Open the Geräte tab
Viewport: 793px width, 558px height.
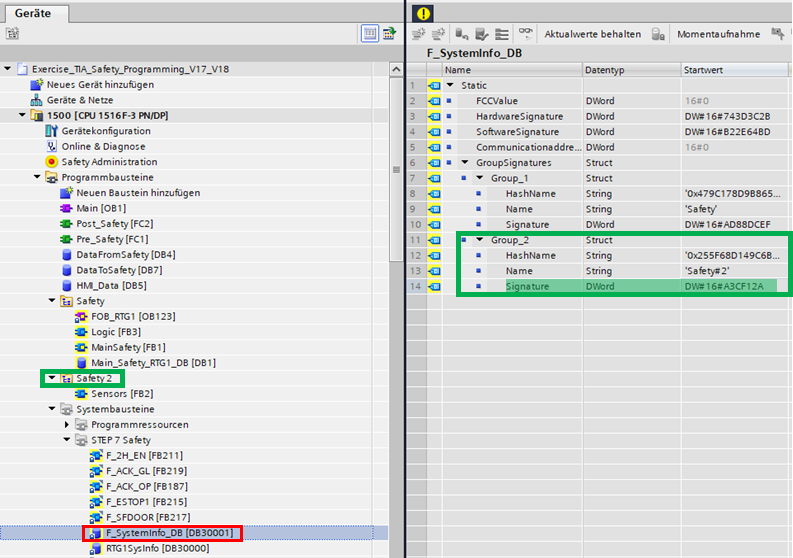point(33,13)
